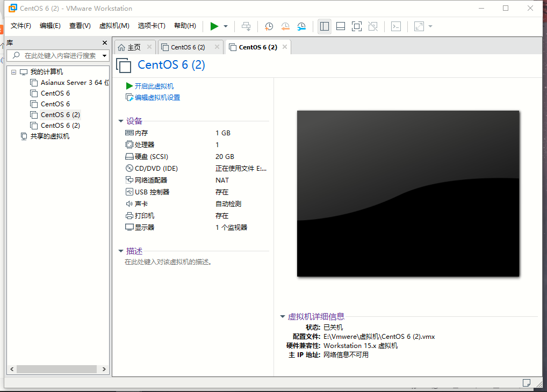Open the 虚拟机(M) menu

tap(114, 26)
